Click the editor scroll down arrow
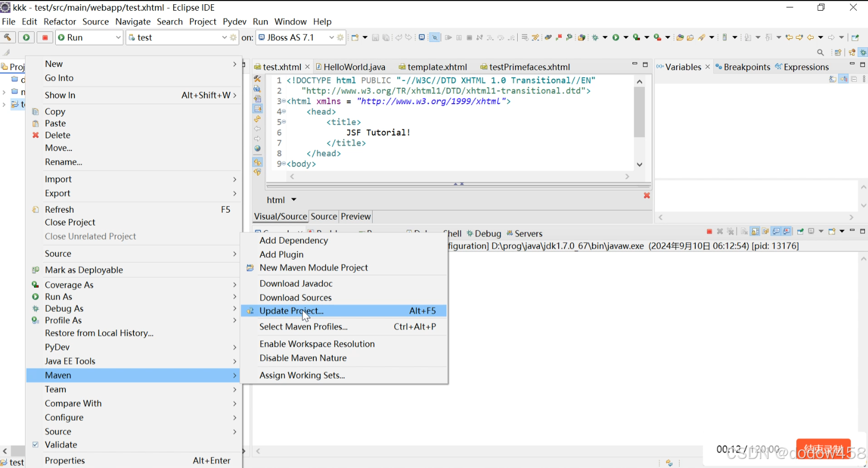Image resolution: width=868 pixels, height=468 pixels. (x=639, y=164)
